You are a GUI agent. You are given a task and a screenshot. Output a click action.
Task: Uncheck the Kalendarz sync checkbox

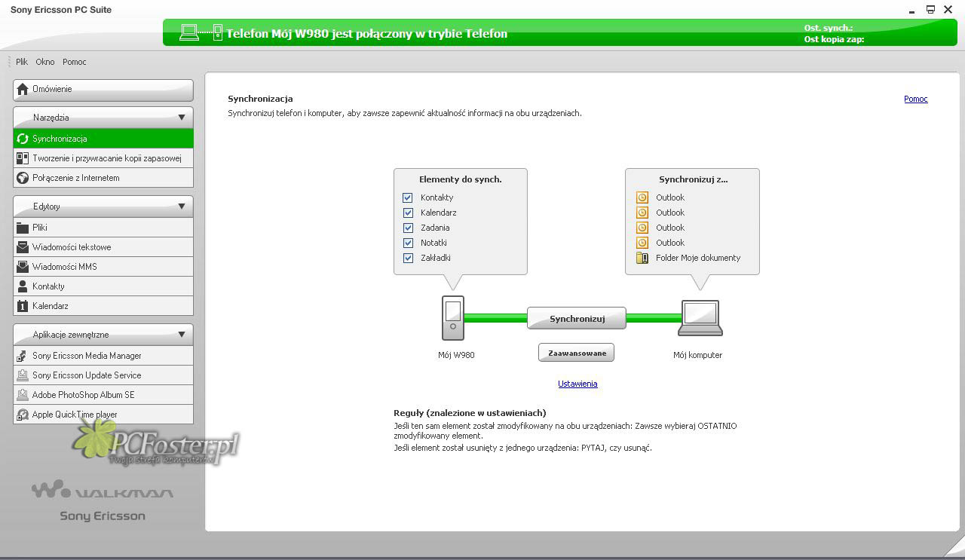tap(408, 213)
